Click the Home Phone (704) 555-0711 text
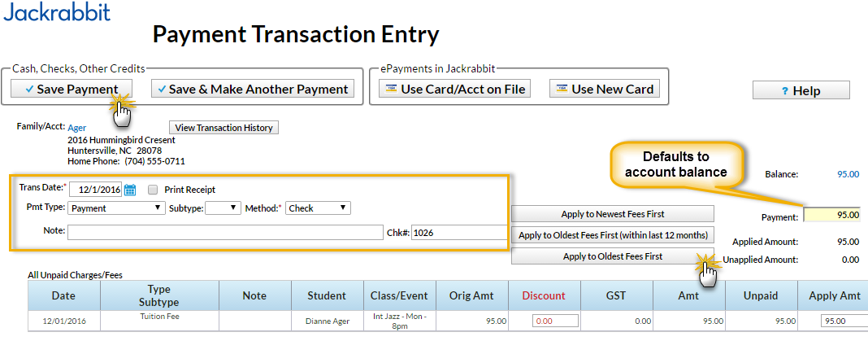The width and height of the screenshot is (868, 341). click(x=126, y=161)
